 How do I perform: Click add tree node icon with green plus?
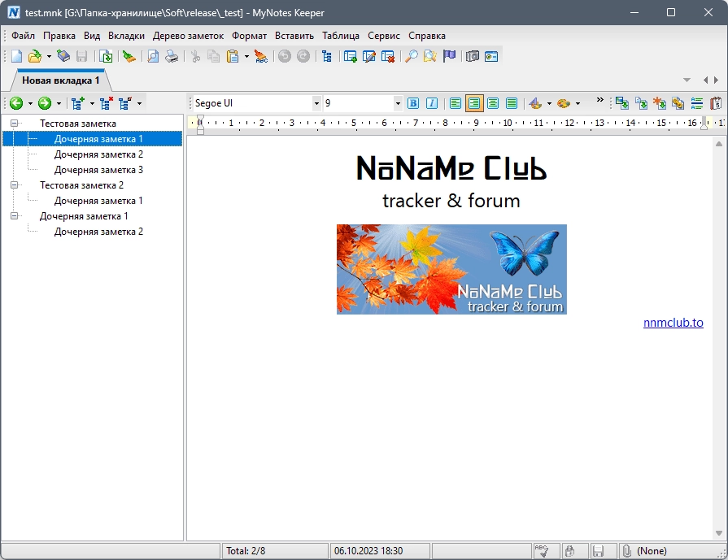click(77, 103)
